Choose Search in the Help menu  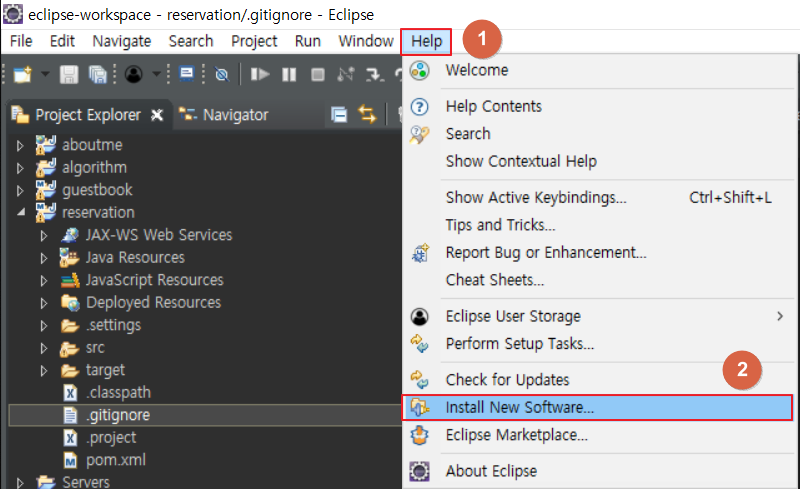[600, 134]
